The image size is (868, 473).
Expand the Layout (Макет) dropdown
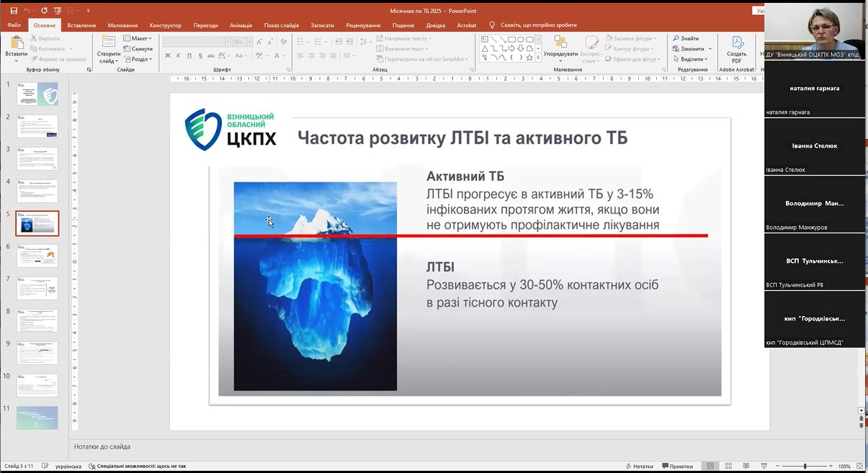click(x=137, y=38)
